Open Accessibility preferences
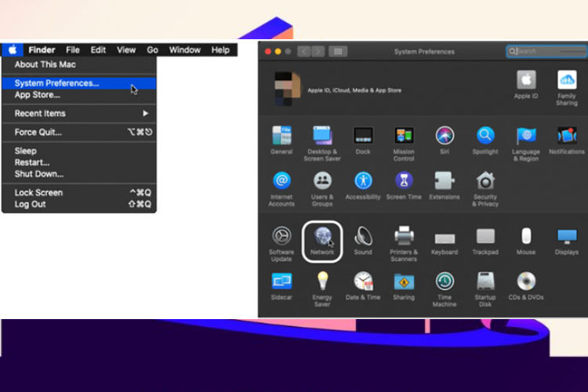The height and width of the screenshot is (392, 588). [363, 185]
